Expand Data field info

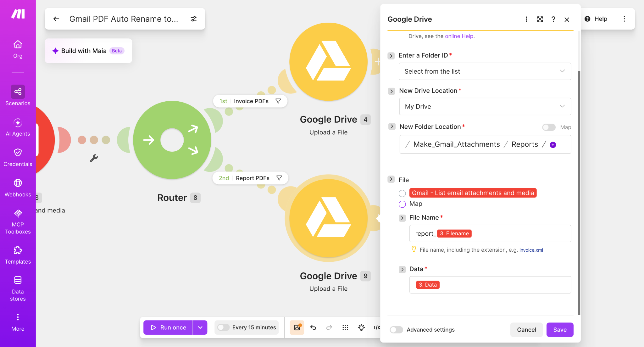pyautogui.click(x=402, y=269)
